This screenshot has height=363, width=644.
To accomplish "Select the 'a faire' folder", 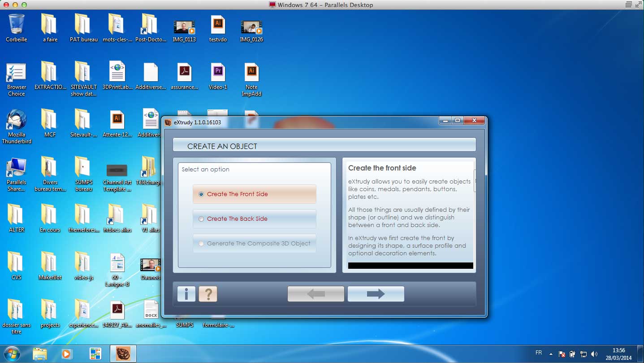I will pos(50,28).
